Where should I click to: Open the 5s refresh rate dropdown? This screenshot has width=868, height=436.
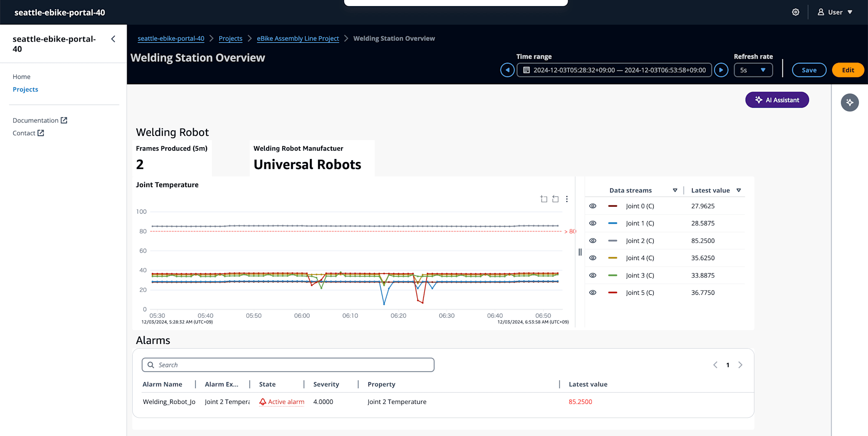[x=753, y=70]
